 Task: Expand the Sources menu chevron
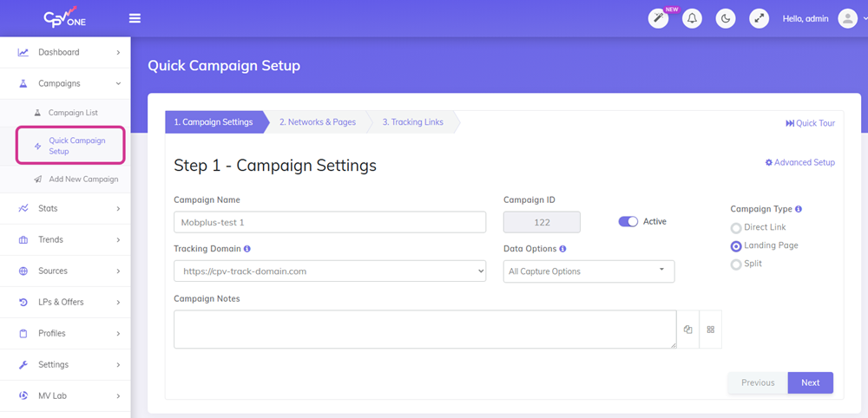coord(118,271)
